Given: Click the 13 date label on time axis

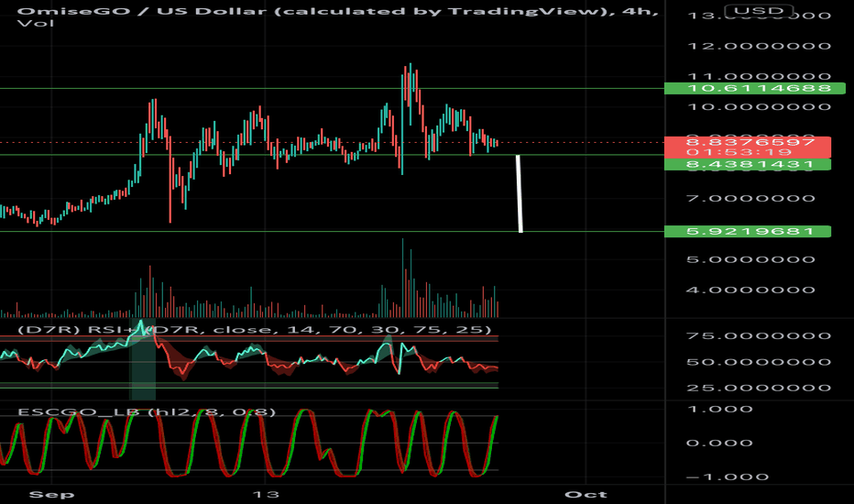Looking at the screenshot, I should click(x=266, y=495).
